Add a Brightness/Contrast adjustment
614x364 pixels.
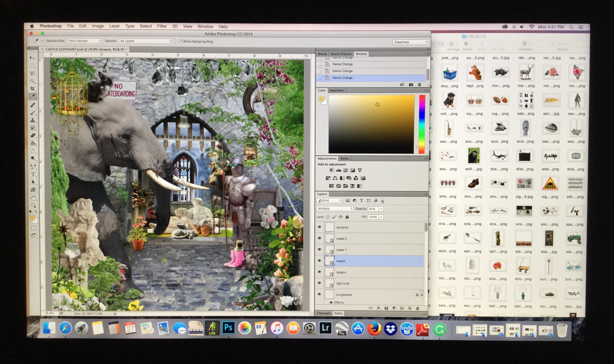click(x=332, y=170)
